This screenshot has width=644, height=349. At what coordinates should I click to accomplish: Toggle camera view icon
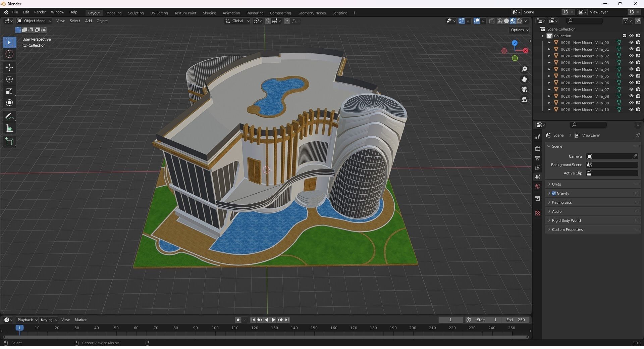tap(524, 89)
